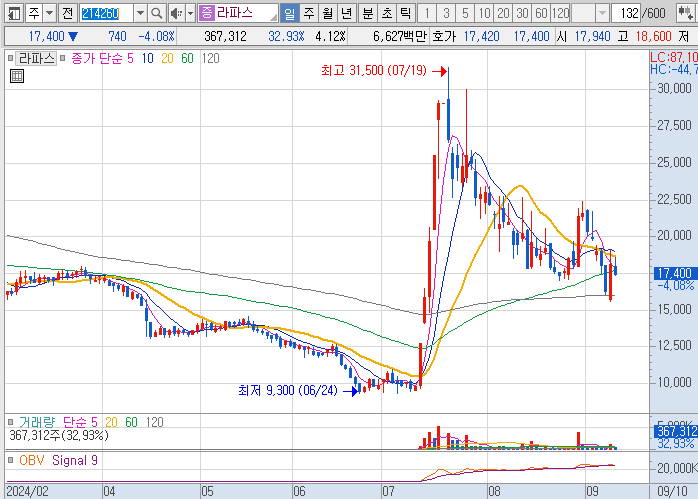Click the Signal 9 indicator label
698x499 pixels.
(75, 460)
